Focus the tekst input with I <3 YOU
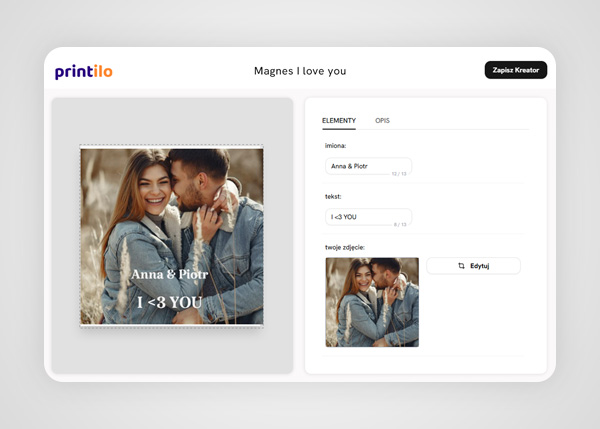 [368, 217]
